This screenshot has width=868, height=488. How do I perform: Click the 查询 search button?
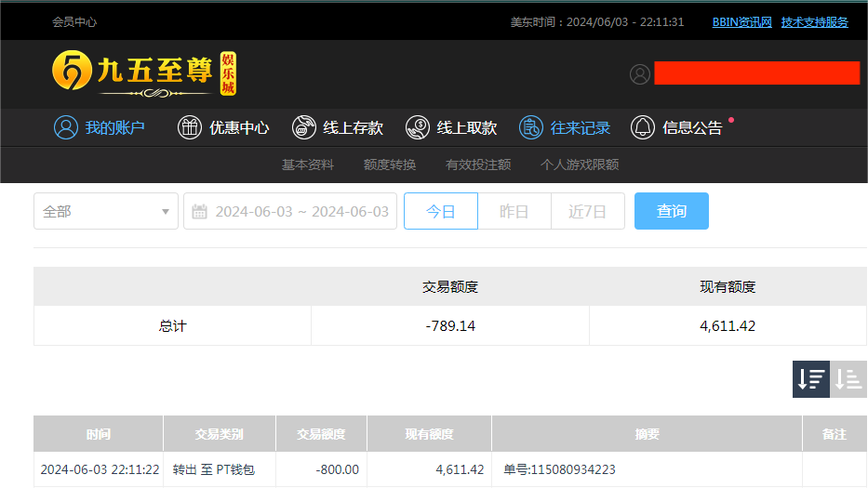click(x=672, y=211)
